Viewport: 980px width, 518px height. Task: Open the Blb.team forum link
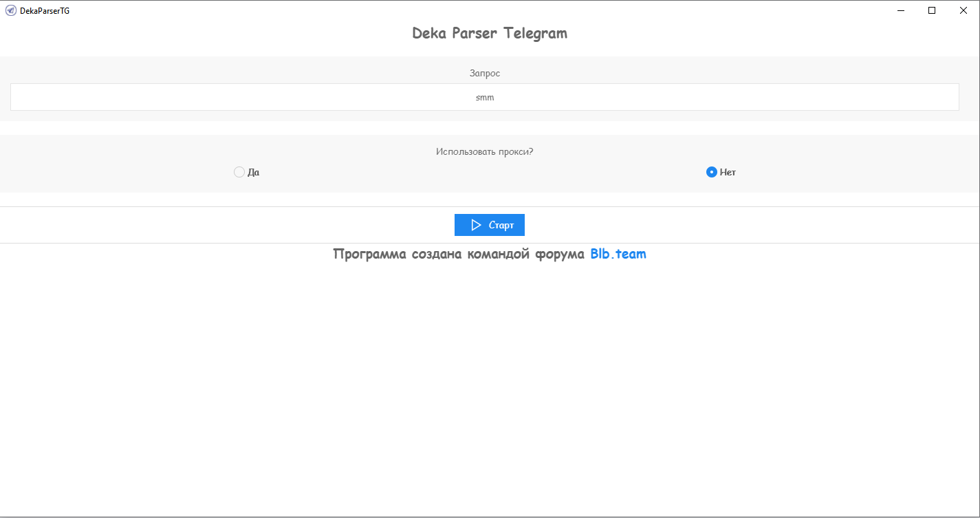(618, 254)
